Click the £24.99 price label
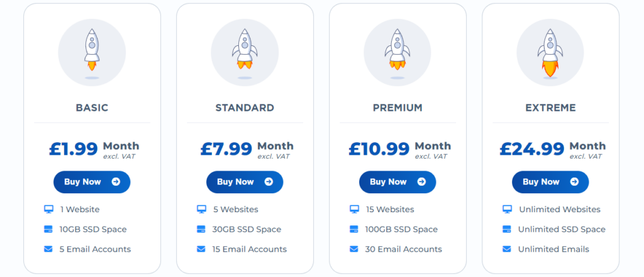This screenshot has height=277, width=644. 532,149
